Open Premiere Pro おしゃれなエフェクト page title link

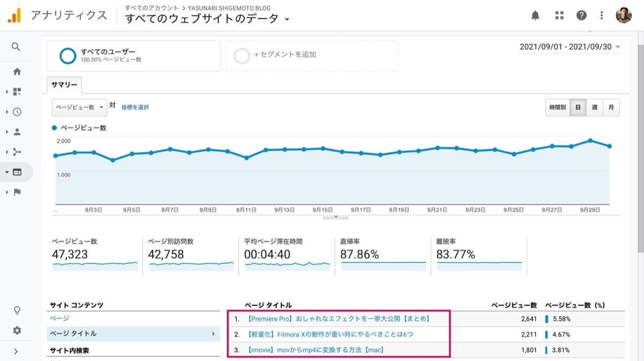339,319
